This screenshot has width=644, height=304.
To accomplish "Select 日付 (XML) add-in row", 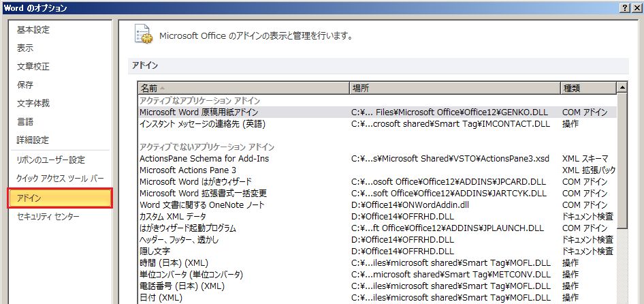I will (x=377, y=297).
